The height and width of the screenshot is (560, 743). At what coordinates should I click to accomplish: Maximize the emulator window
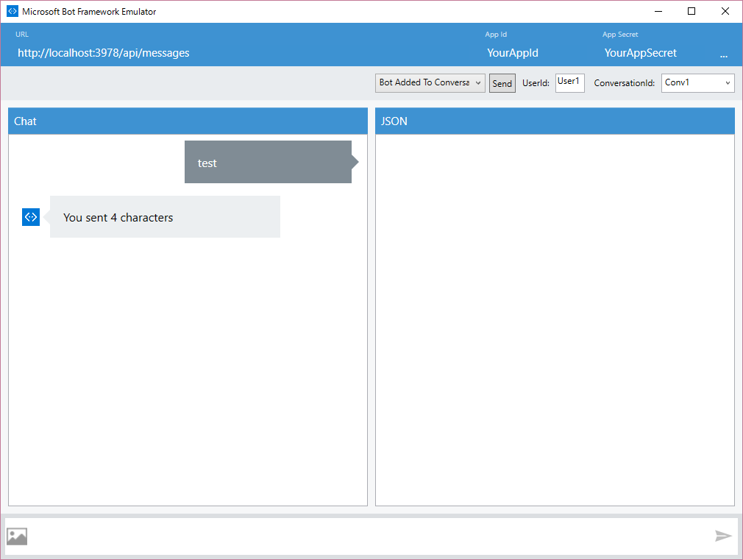(692, 11)
